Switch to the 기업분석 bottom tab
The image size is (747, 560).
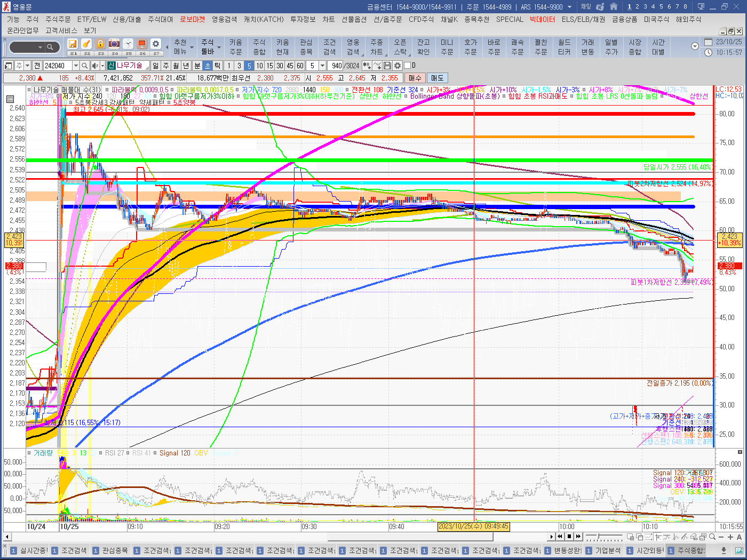(x=603, y=550)
